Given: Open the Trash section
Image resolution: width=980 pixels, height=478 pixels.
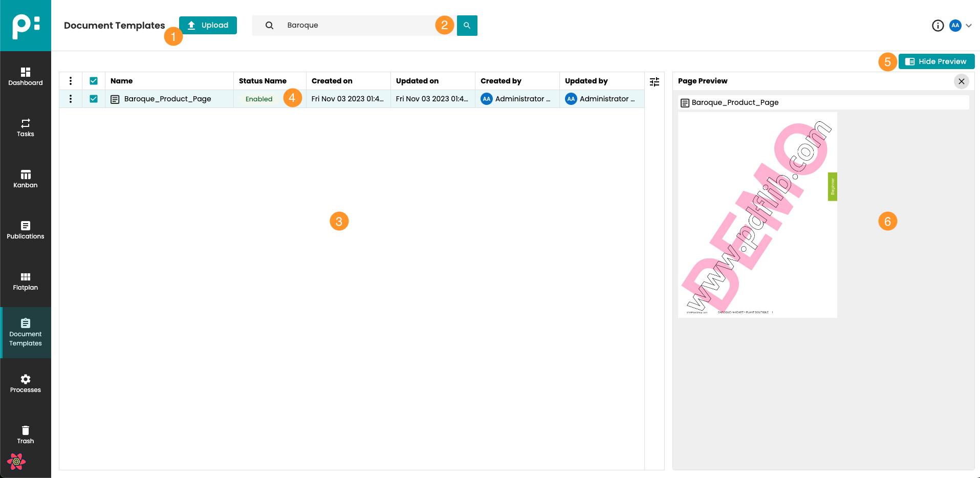Looking at the screenshot, I should coord(26,434).
